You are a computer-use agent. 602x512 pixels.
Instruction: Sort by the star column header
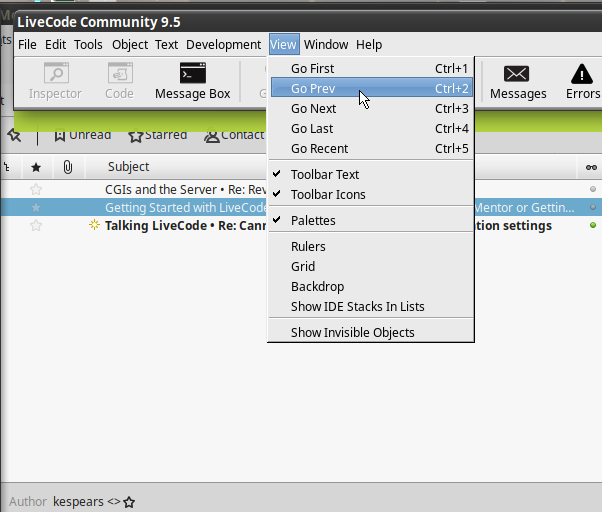coord(36,167)
